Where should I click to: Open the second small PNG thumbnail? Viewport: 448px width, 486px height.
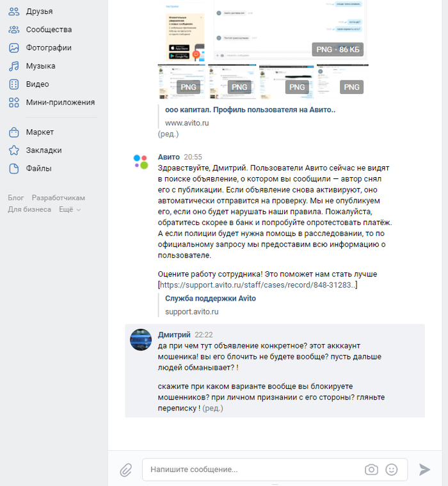click(x=232, y=82)
